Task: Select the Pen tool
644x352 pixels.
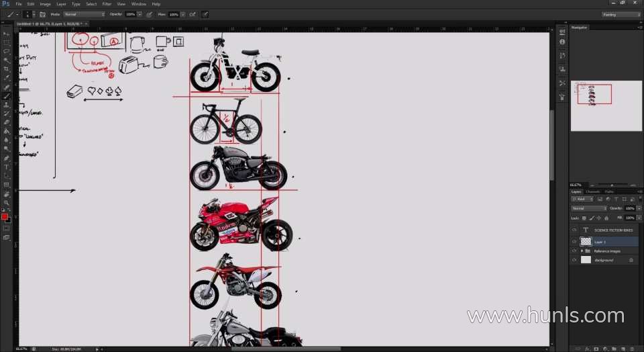Action: 6,159
